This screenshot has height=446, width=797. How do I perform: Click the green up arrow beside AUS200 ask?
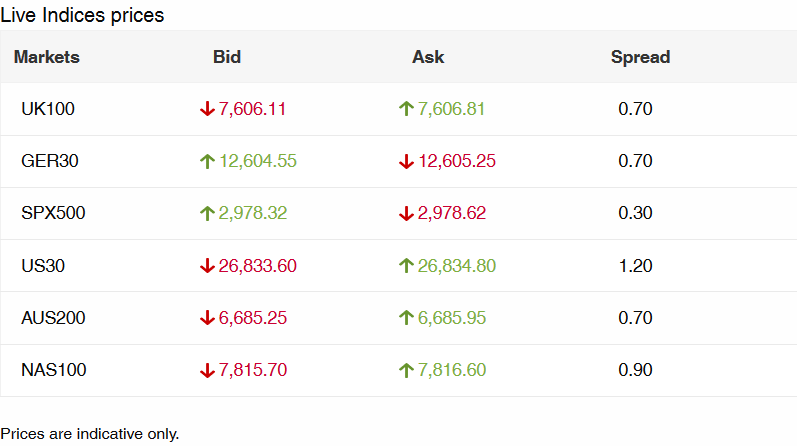tap(406, 318)
